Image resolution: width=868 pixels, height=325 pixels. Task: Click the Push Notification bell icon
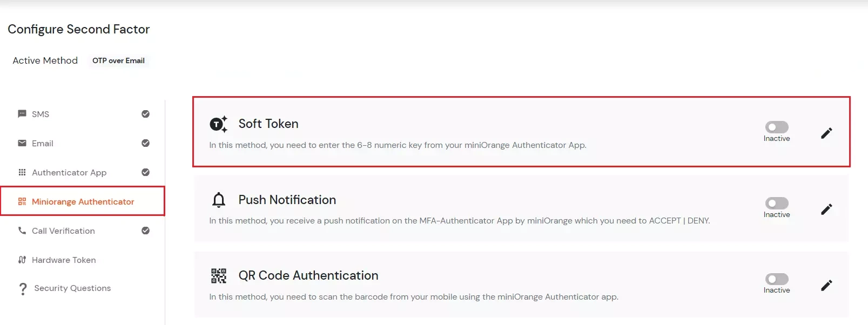218,200
